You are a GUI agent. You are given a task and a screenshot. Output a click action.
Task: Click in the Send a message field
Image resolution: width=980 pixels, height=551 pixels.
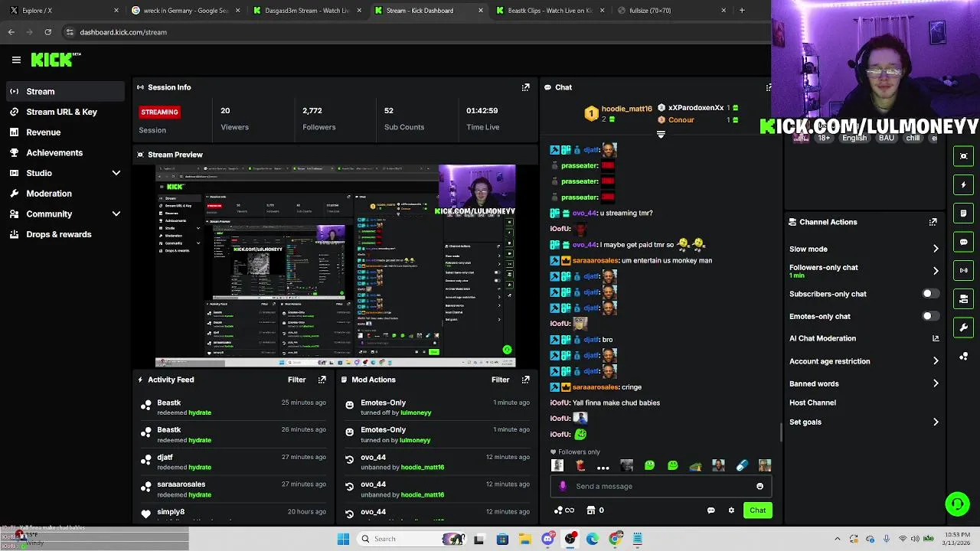tap(662, 486)
